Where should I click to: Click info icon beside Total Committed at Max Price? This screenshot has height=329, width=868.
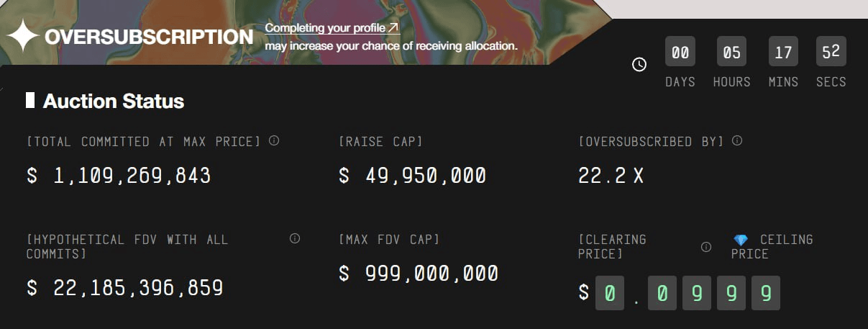click(273, 141)
